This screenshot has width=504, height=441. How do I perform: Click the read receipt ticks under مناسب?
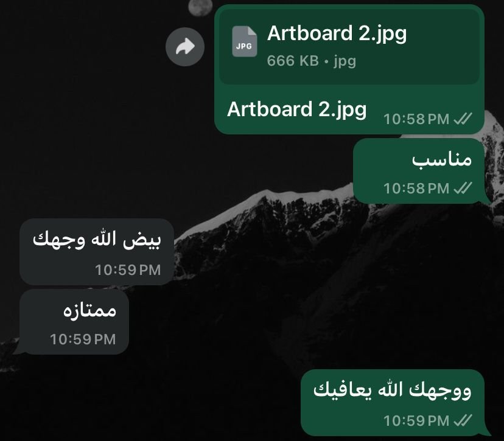coord(463,188)
